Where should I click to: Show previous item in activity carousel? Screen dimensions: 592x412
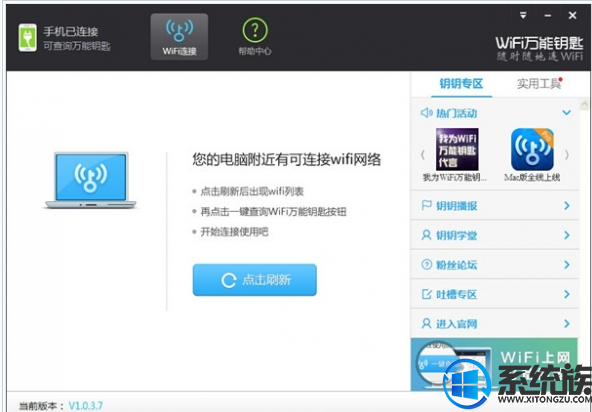[x=423, y=154]
